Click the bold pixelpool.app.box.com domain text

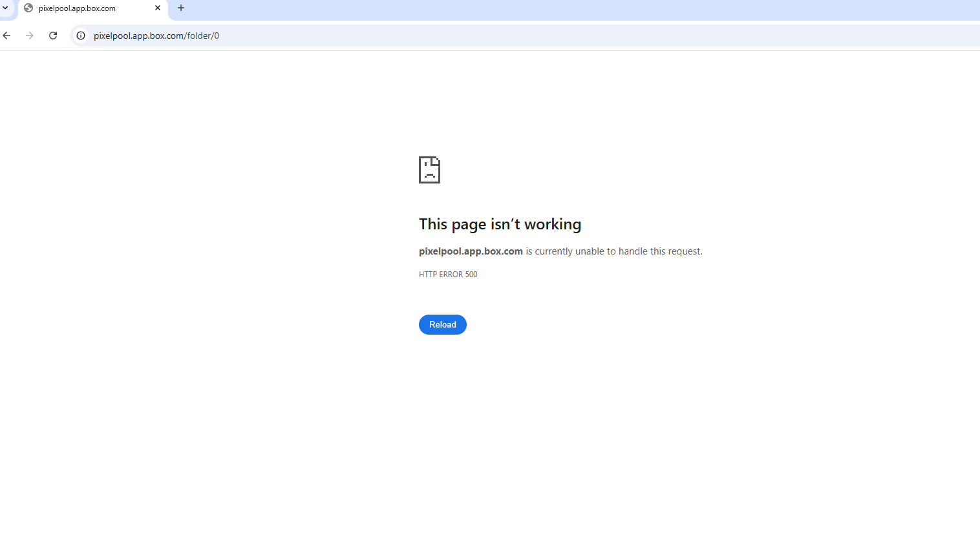471,251
